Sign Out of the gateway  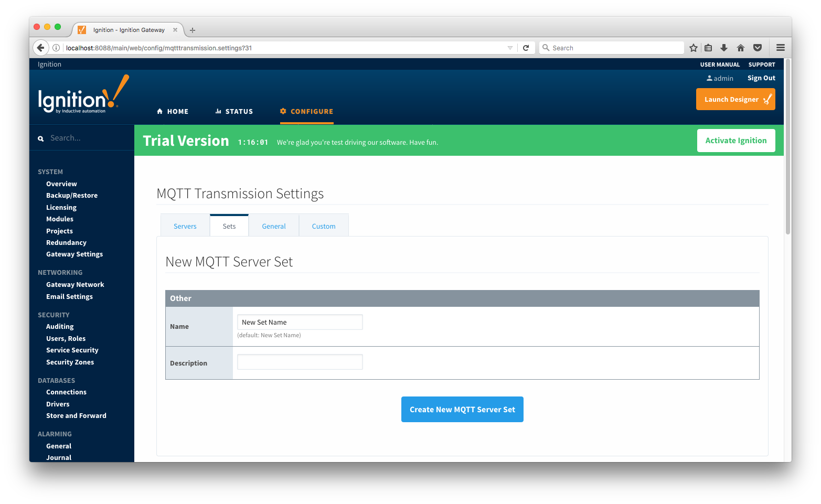(761, 78)
